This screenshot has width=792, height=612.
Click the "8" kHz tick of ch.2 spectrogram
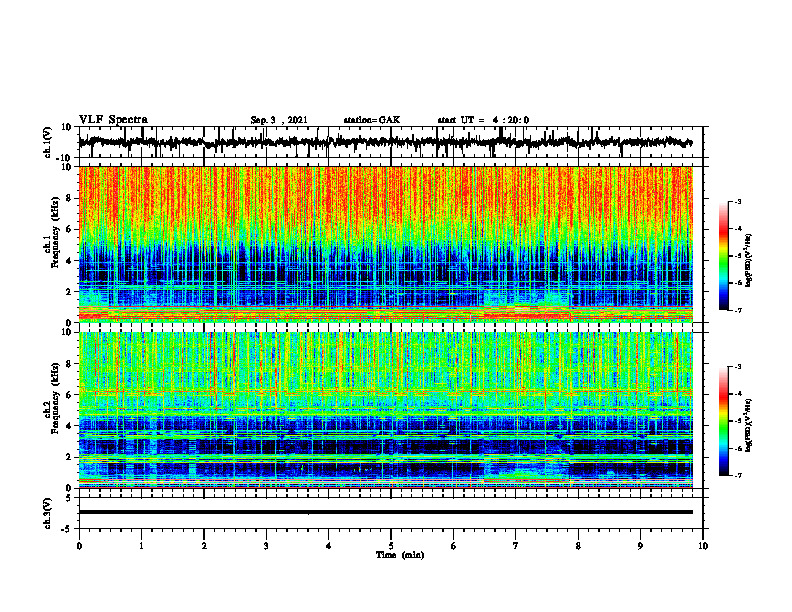pos(69,364)
